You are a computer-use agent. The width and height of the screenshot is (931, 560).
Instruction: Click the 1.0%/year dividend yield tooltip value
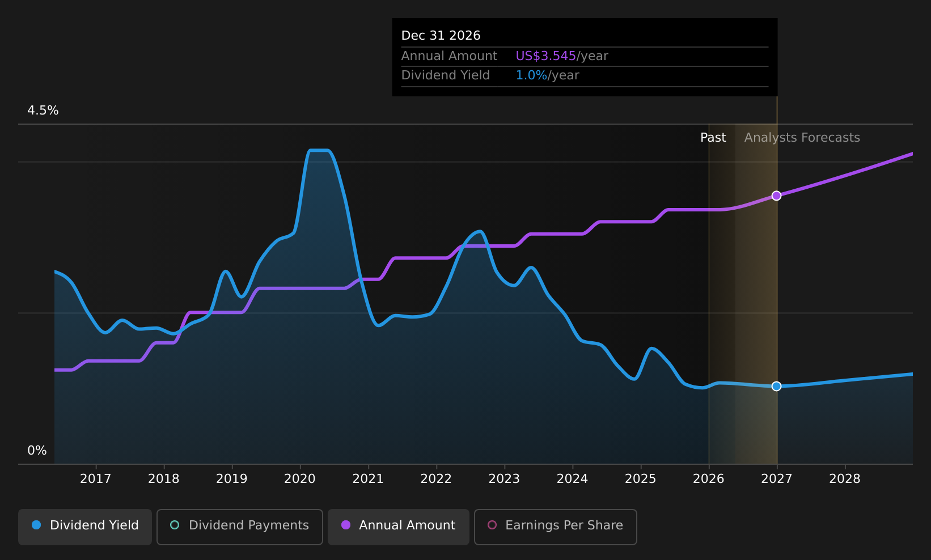tap(547, 75)
